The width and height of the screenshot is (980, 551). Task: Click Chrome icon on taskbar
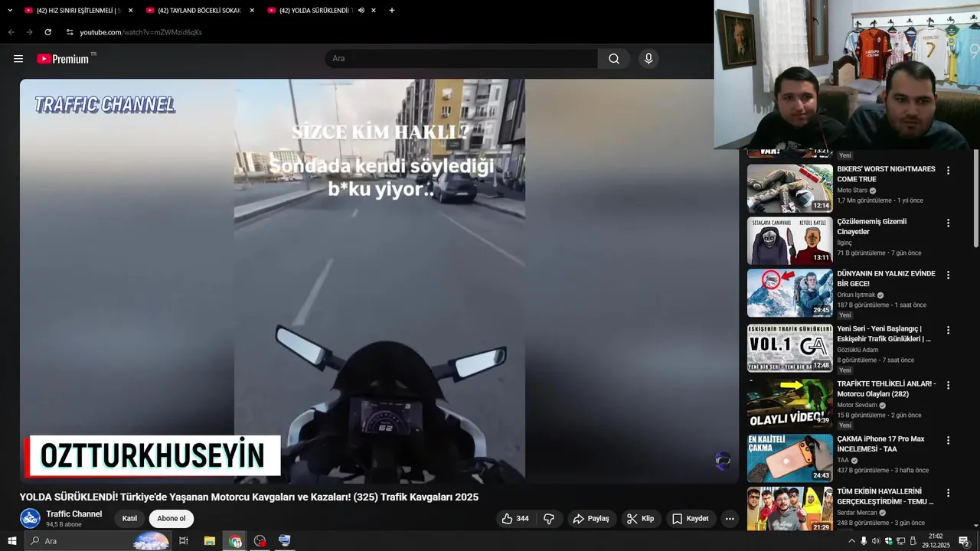click(x=235, y=541)
